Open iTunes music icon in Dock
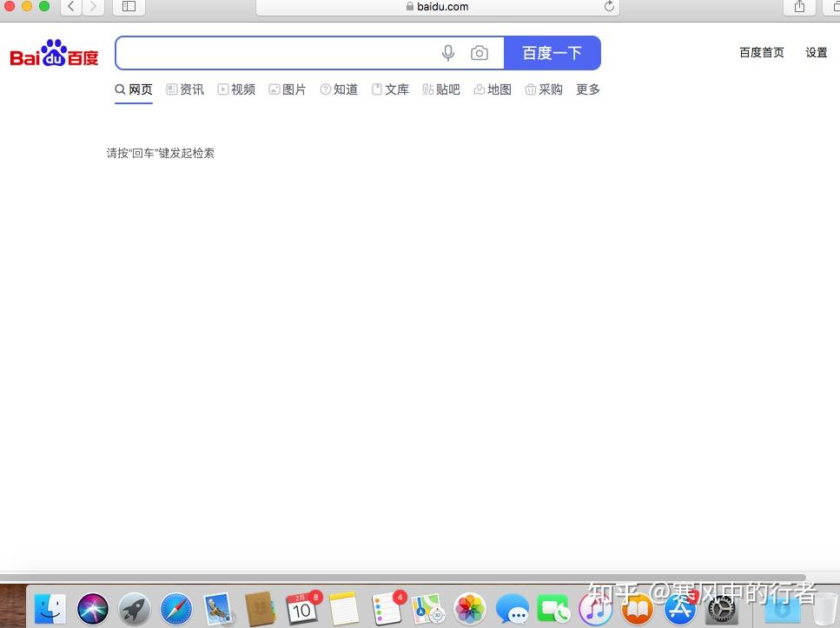This screenshot has width=840, height=628. click(595, 609)
